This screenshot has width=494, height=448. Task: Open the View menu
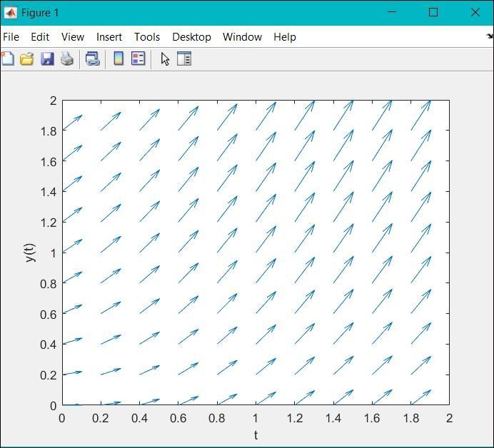pyautogui.click(x=73, y=37)
